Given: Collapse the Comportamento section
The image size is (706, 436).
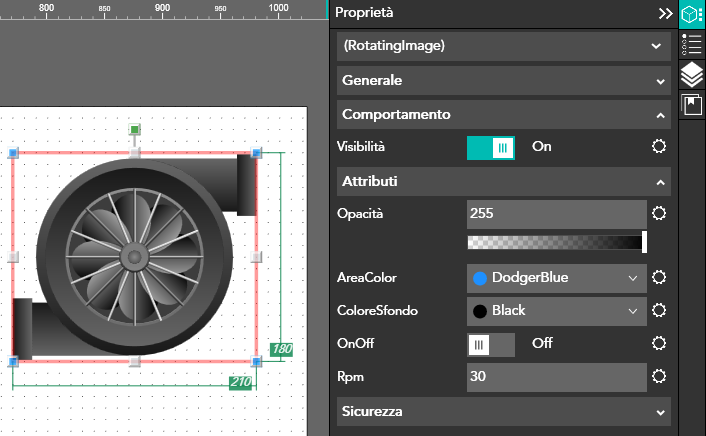Looking at the screenshot, I should 503,115.
